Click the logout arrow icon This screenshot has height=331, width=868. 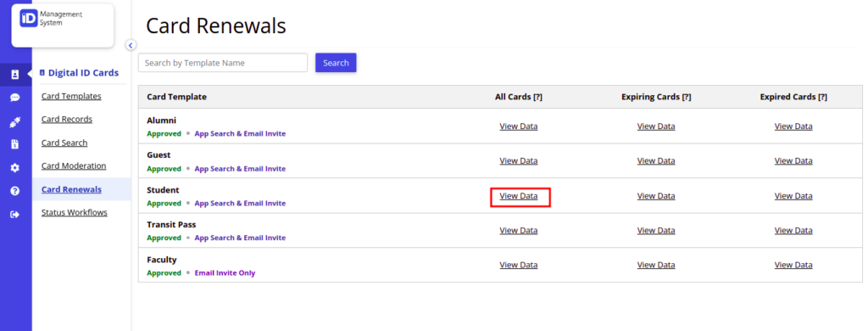click(15, 215)
